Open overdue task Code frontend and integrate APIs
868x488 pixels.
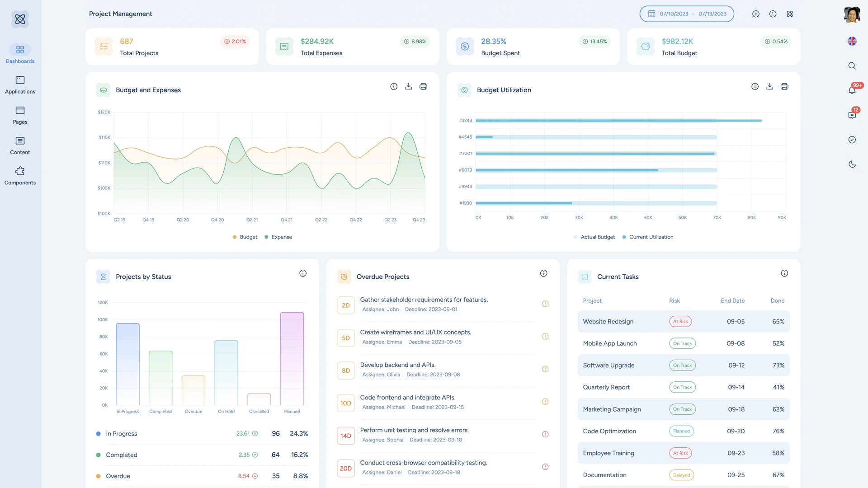pyautogui.click(x=408, y=398)
